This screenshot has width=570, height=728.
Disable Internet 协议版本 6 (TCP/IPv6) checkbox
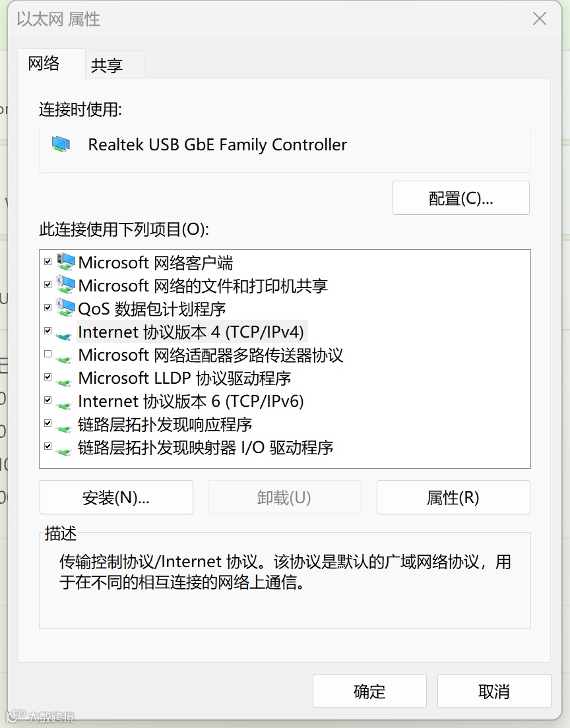click(48, 400)
